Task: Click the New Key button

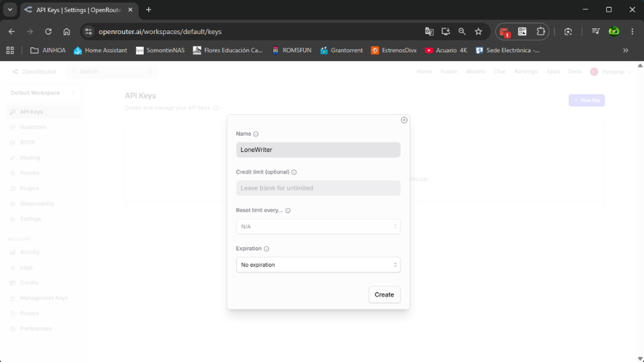Action: (x=587, y=100)
